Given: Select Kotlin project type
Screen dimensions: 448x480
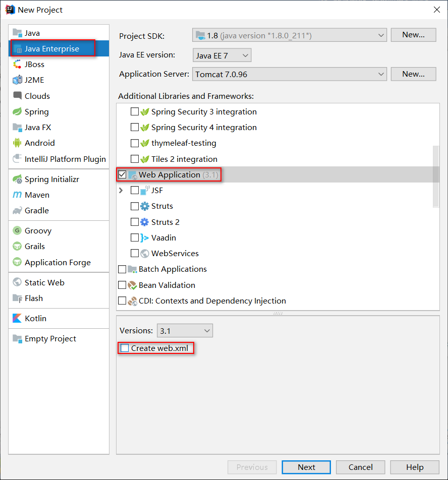Looking at the screenshot, I should [x=59, y=318].
